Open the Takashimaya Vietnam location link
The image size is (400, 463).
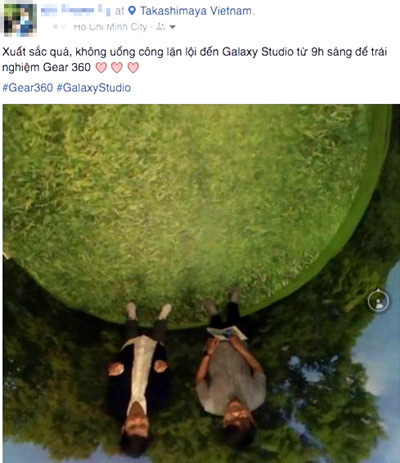tap(196, 11)
